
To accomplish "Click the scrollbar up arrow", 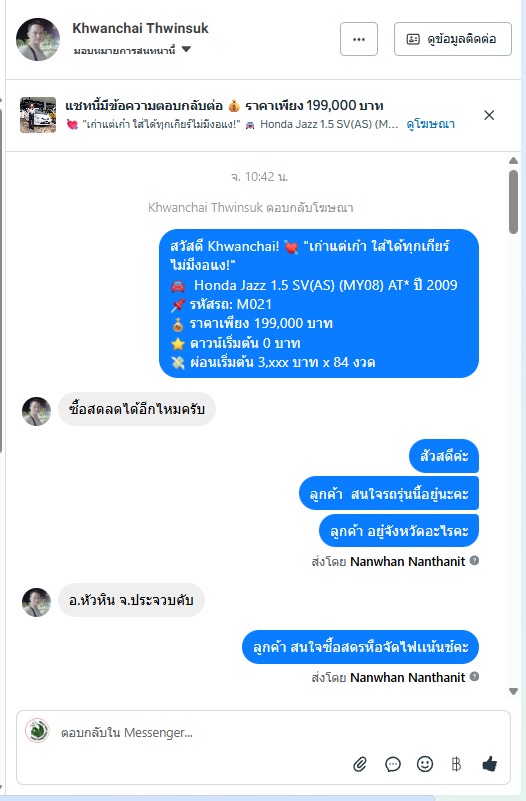I will pos(513,160).
